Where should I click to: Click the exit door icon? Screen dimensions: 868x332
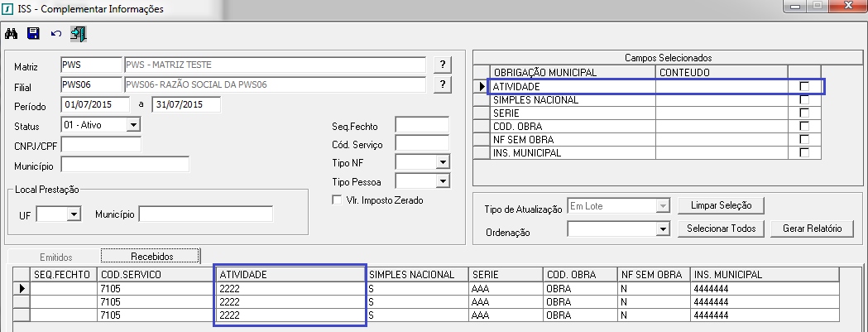click(79, 34)
